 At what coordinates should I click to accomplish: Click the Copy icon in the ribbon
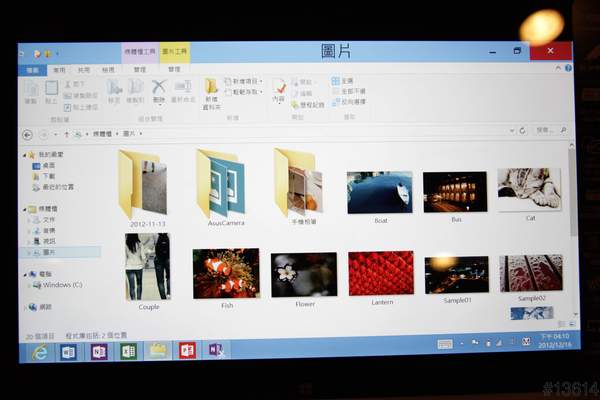point(31,90)
